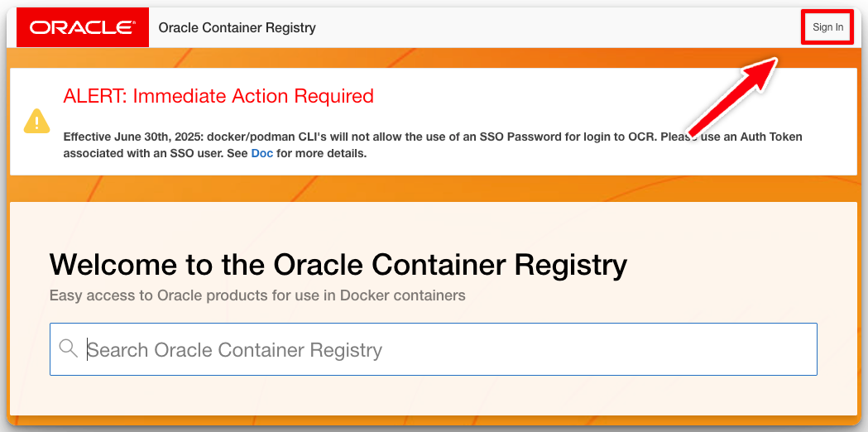Click the Easy access to Oracle products subtitle
The width and height of the screenshot is (868, 432).
point(257,295)
